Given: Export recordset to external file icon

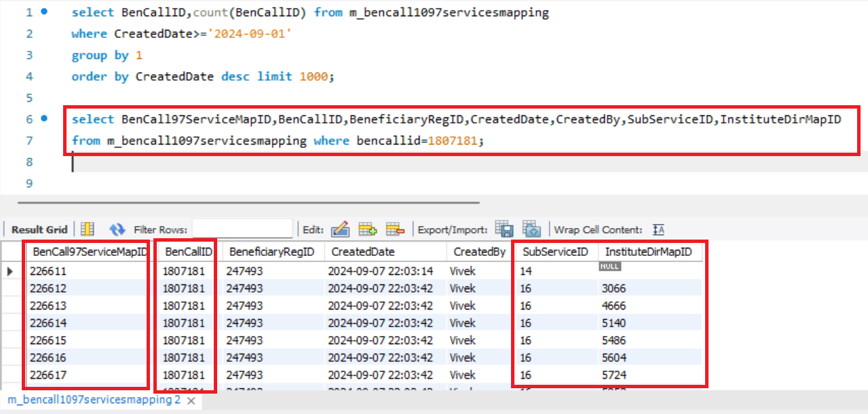Looking at the screenshot, I should pos(504,229).
